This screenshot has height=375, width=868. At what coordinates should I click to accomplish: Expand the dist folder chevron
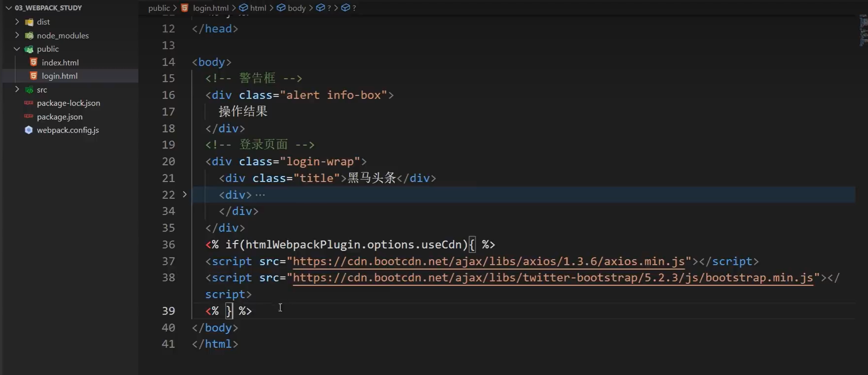[x=17, y=21]
